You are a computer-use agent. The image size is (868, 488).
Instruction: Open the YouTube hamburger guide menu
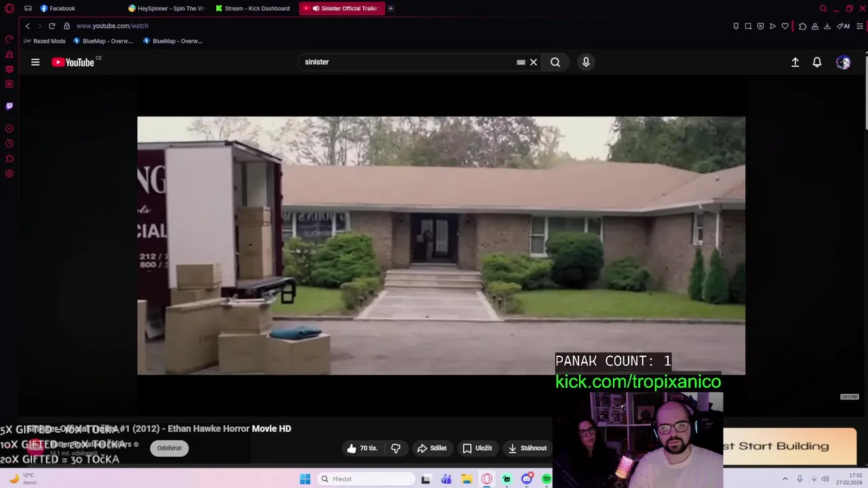[x=35, y=62]
